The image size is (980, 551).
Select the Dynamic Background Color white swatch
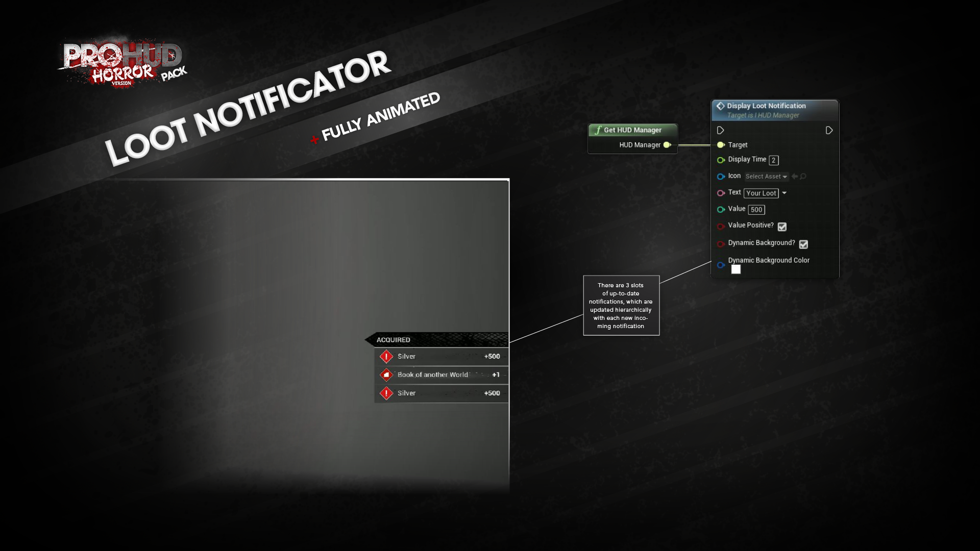click(735, 268)
